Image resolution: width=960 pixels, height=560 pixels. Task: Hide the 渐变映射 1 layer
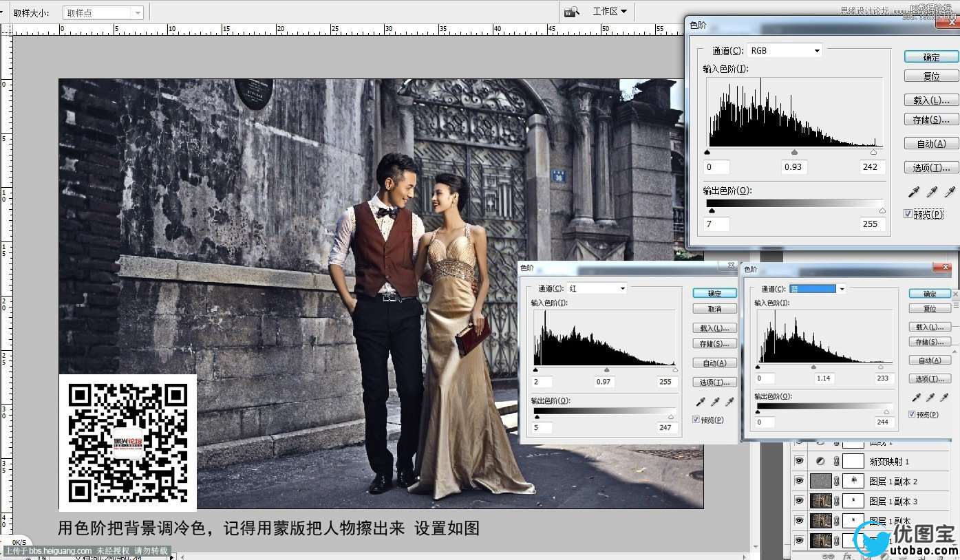pyautogui.click(x=799, y=462)
